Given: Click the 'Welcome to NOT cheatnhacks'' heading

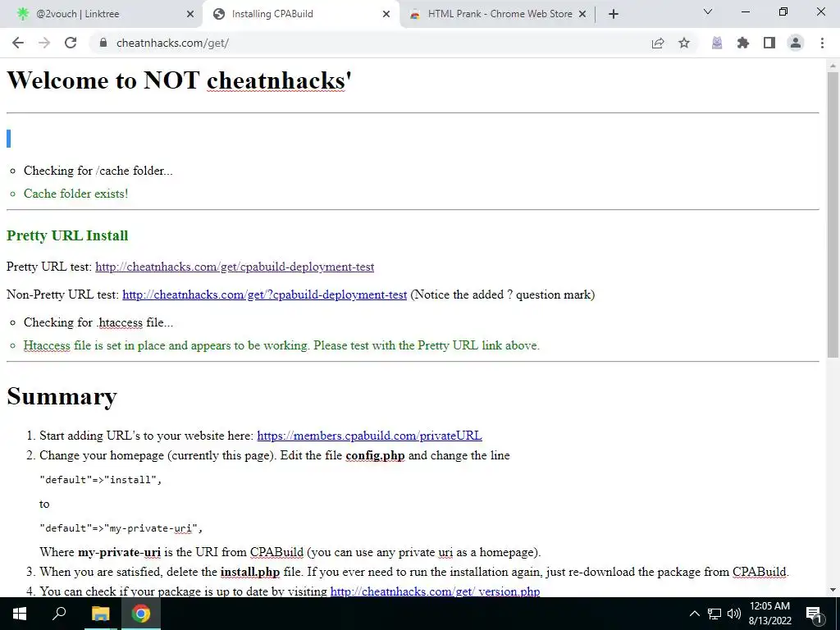Looking at the screenshot, I should pos(179,80).
